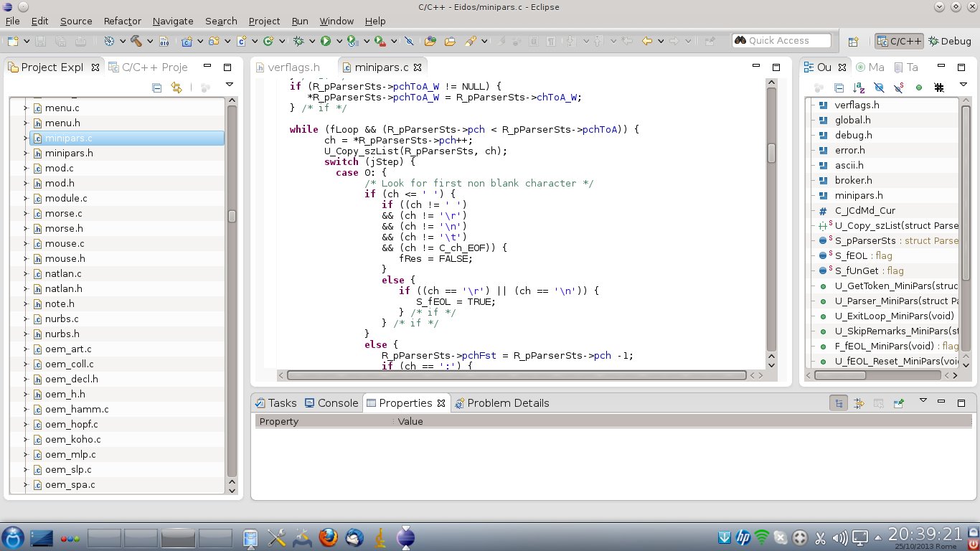Screen dimensions: 980x551
Task: Open the New file dropdown arrow
Action: [x=27, y=41]
